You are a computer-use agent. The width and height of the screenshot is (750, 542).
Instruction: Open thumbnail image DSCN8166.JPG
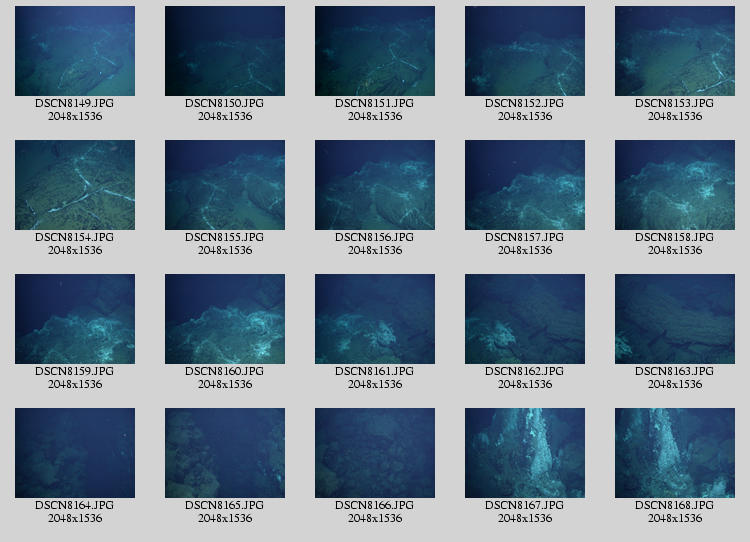(375, 453)
